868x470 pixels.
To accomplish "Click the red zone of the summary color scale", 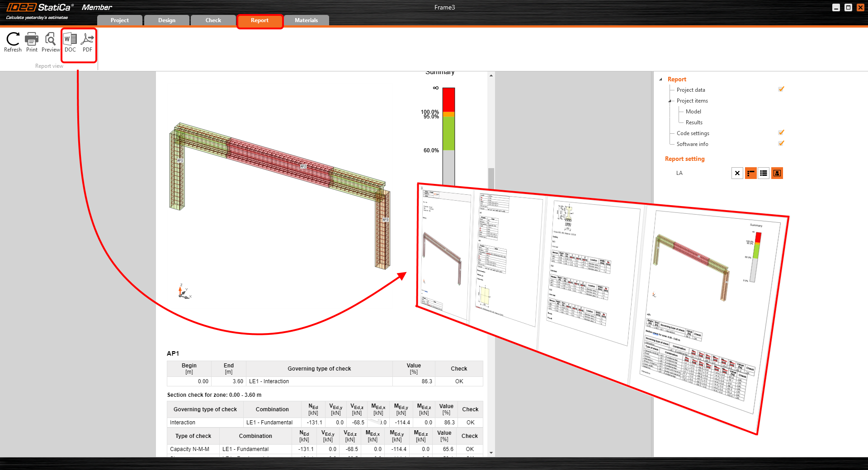I will tap(448, 99).
